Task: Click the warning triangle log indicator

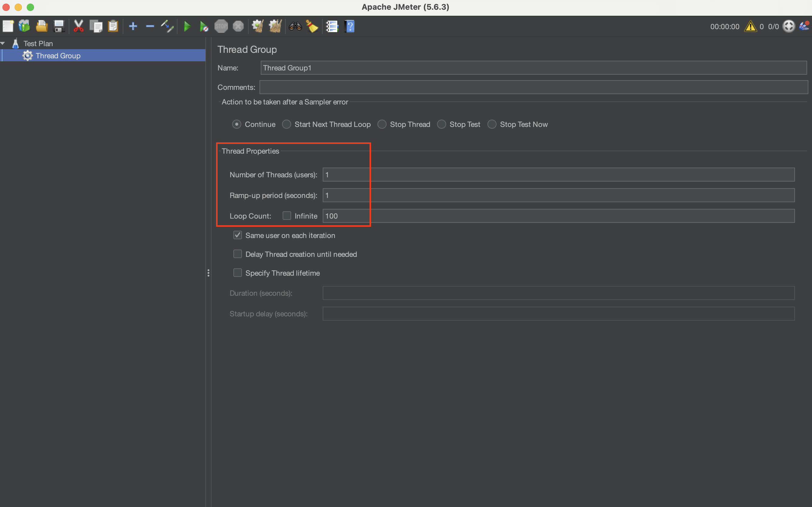Action: point(750,26)
